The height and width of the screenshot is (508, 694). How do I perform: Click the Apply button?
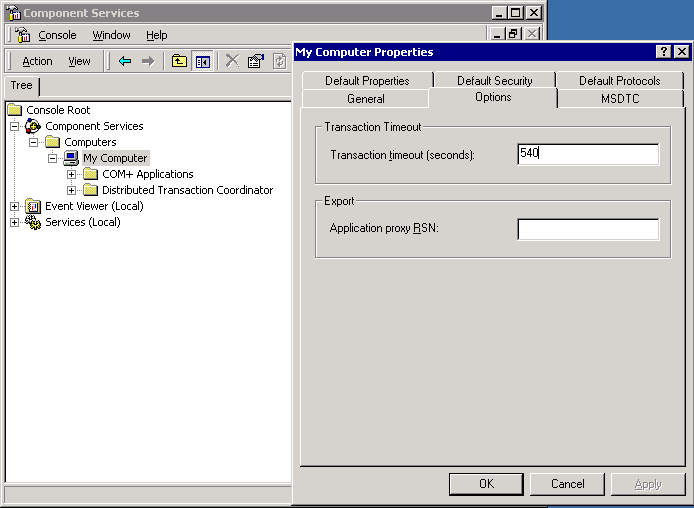tap(648, 484)
